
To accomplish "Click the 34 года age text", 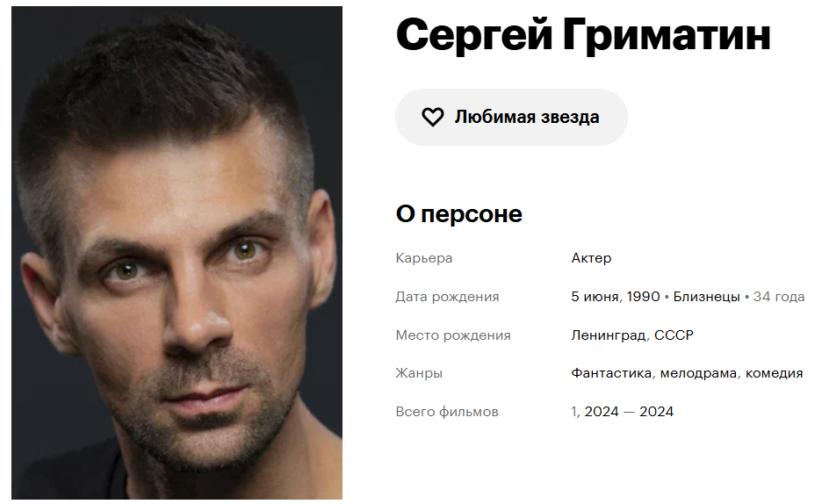I will [778, 297].
